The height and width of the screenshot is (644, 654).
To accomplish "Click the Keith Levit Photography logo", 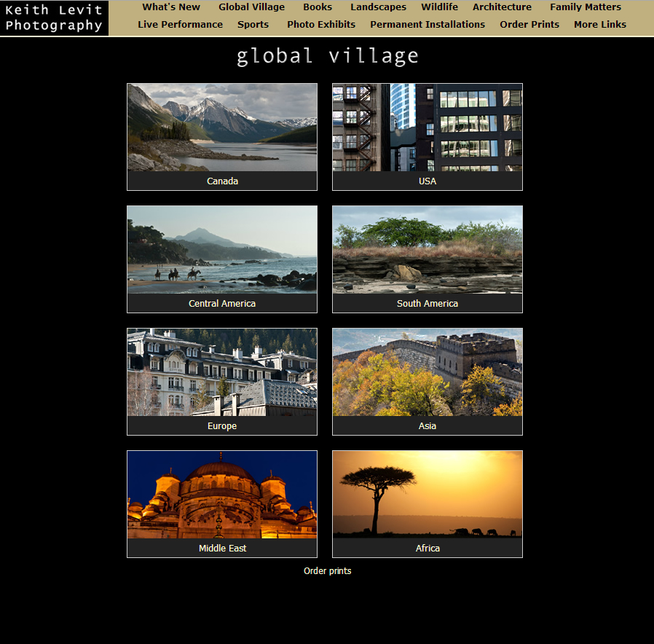I will point(54,18).
